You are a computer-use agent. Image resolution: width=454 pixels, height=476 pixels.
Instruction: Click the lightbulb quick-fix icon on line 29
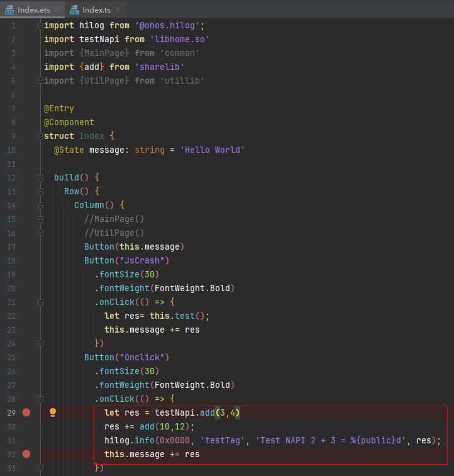pyautogui.click(x=53, y=412)
